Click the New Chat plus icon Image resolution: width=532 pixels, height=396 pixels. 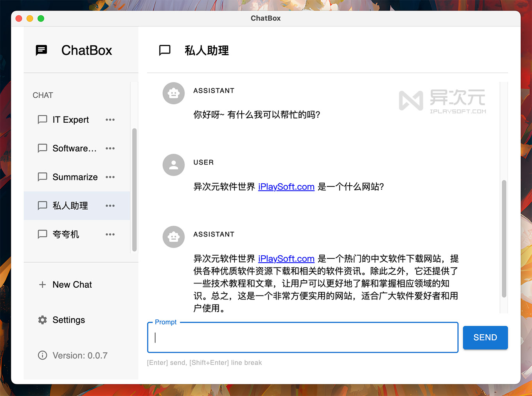42,285
